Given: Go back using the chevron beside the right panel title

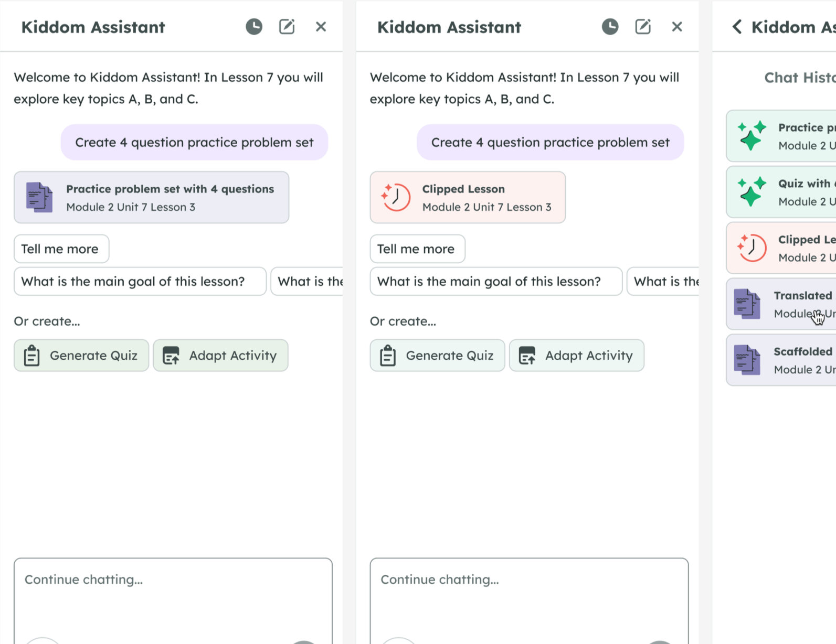Looking at the screenshot, I should [737, 27].
